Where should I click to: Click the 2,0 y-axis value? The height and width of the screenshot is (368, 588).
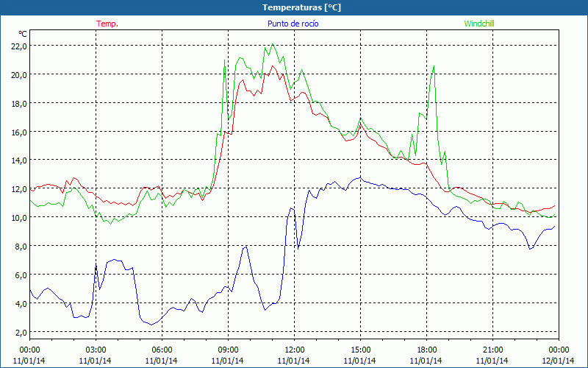21,333
